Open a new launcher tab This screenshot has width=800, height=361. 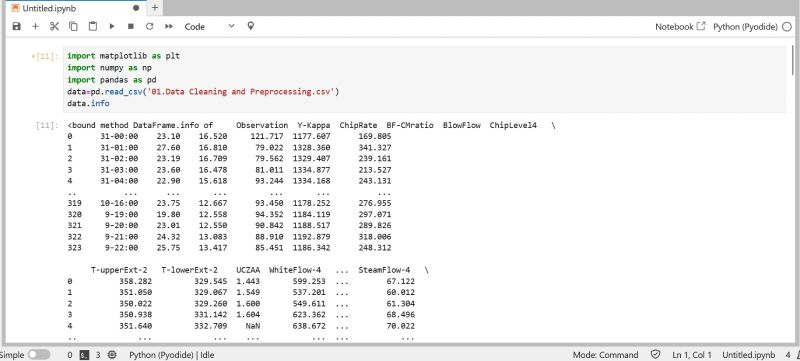click(155, 8)
